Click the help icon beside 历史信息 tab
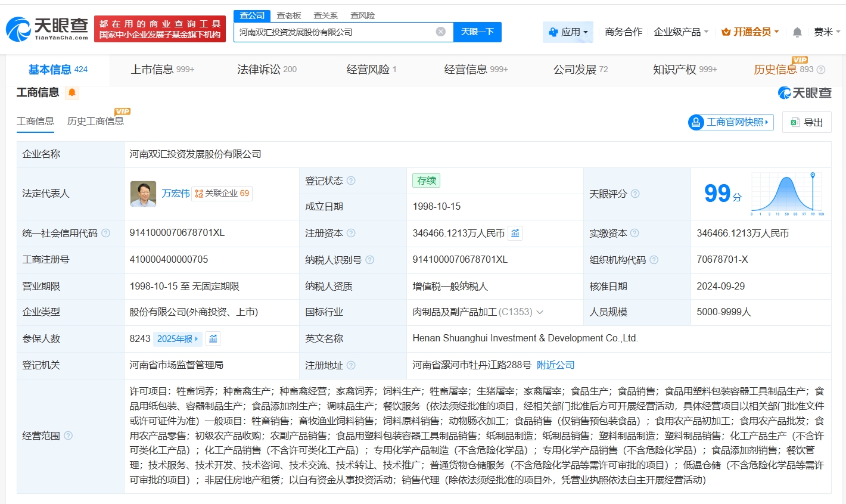 pyautogui.click(x=821, y=70)
